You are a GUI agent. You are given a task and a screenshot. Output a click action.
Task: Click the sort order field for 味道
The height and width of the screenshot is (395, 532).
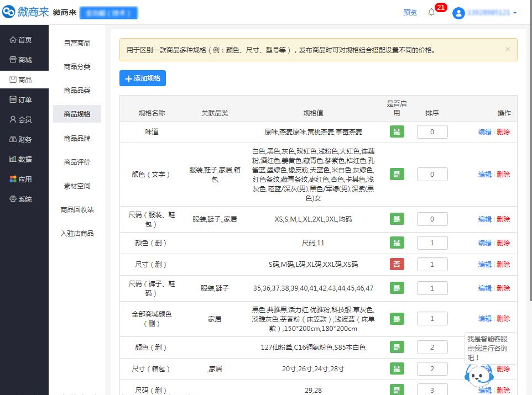tap(432, 132)
